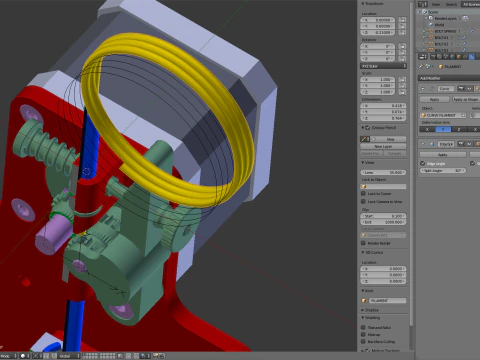Toggle the Scale Y lock icon

402,86
